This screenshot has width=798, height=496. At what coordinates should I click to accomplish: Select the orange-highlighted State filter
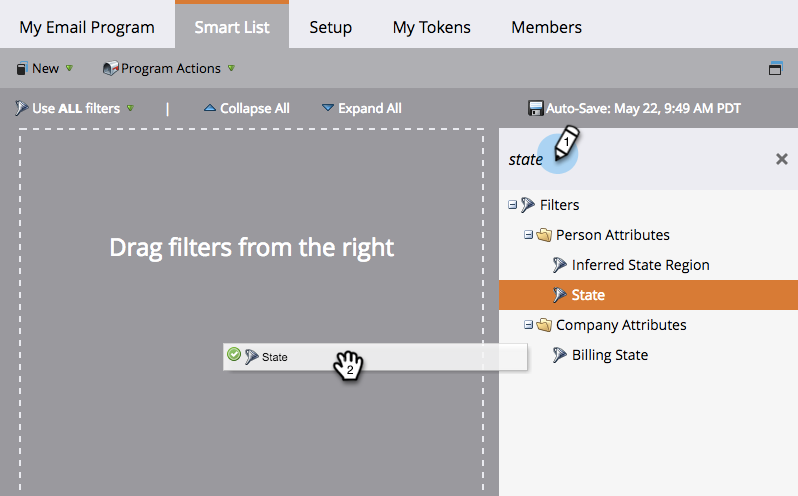(588, 295)
